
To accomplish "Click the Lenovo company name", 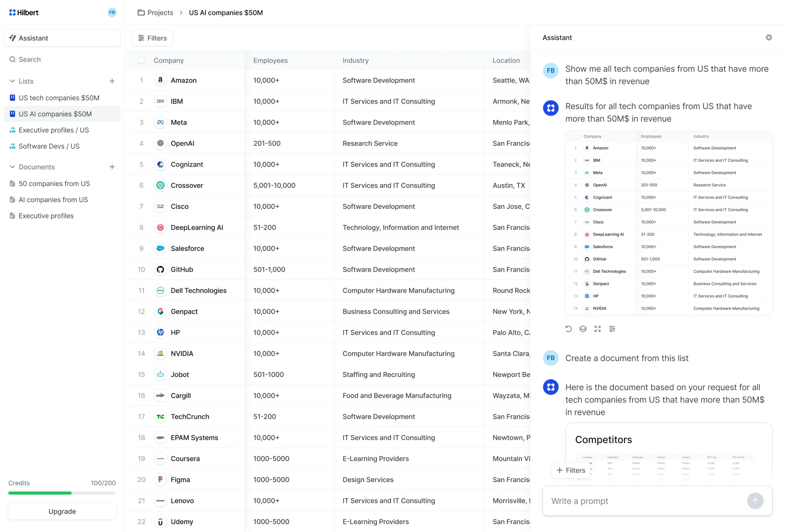I will pos(182,501).
